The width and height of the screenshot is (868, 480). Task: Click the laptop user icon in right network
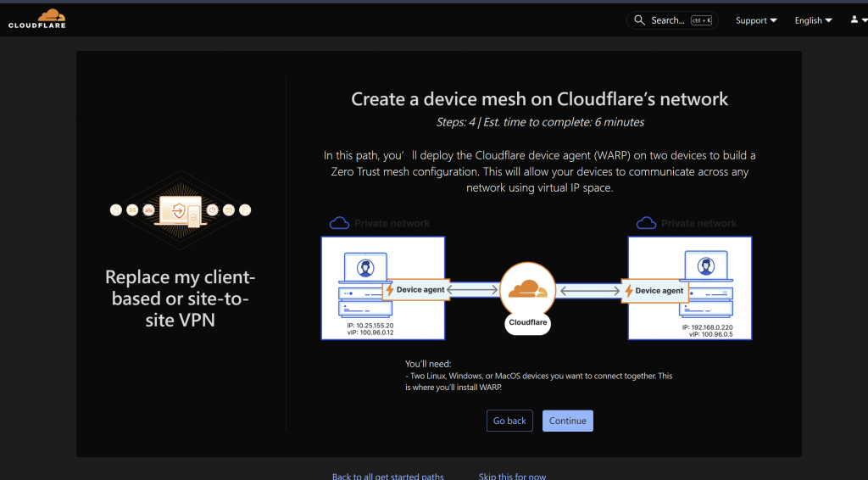tap(705, 266)
